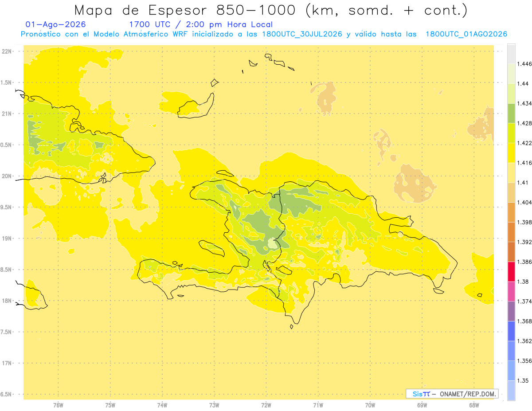Select the date label '01-Ago-2026'

click(x=56, y=24)
